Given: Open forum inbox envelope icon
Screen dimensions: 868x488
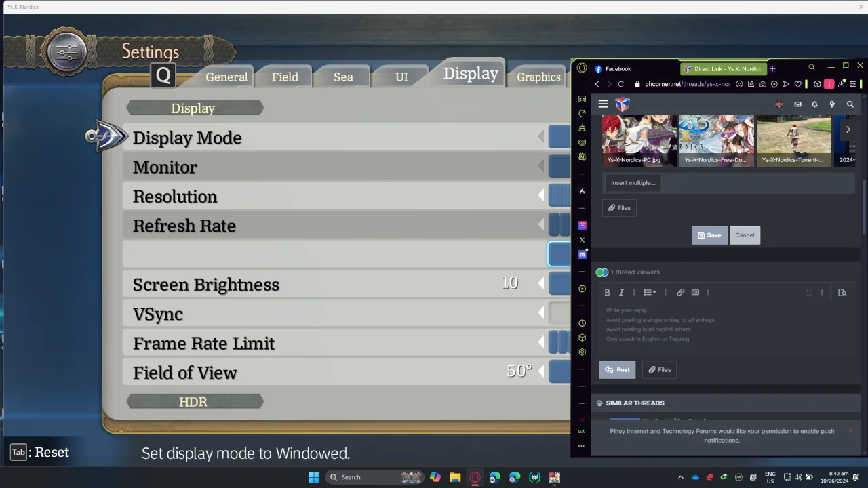Looking at the screenshot, I should (x=797, y=104).
